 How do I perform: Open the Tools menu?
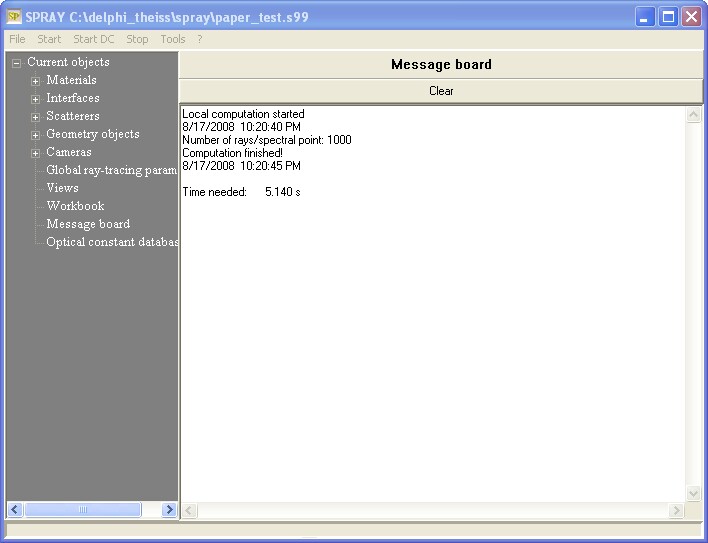[x=173, y=39]
